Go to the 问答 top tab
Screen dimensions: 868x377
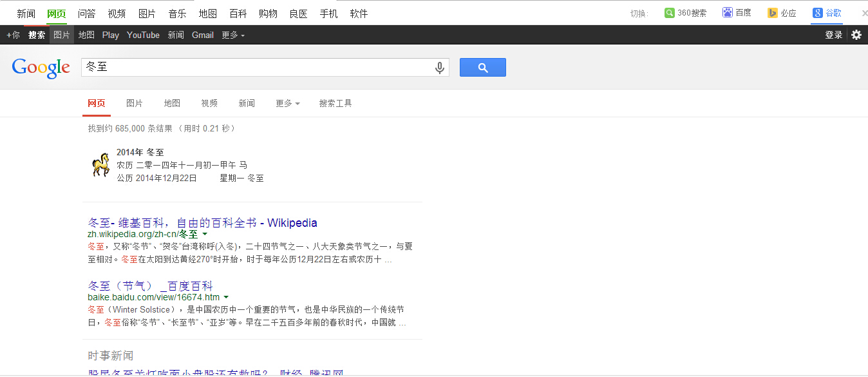click(x=87, y=14)
